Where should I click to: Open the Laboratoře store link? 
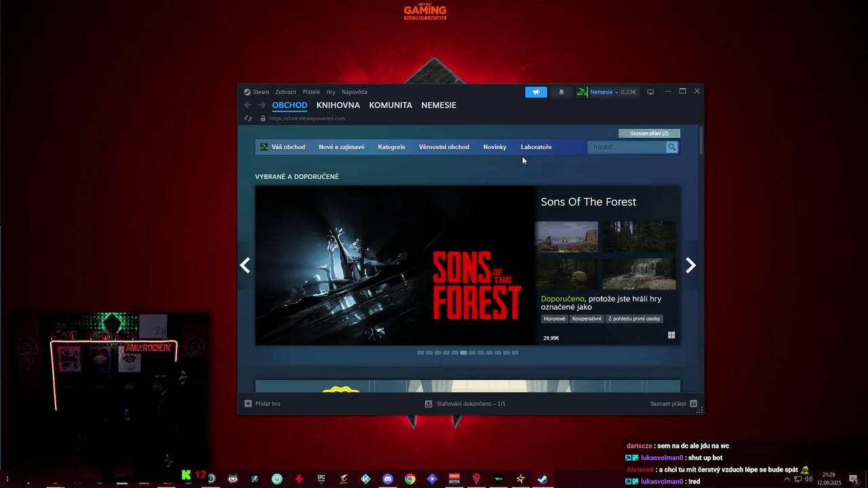pyautogui.click(x=536, y=147)
